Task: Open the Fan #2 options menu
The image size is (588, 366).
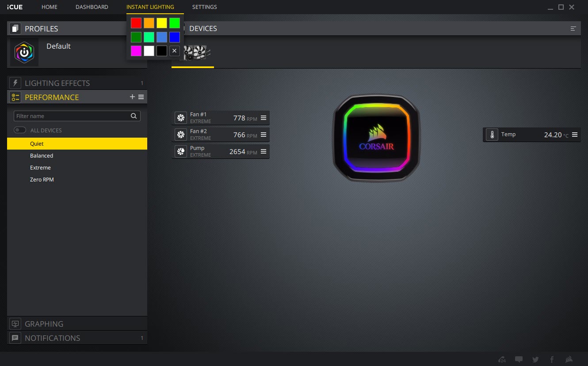Action: pyautogui.click(x=263, y=135)
